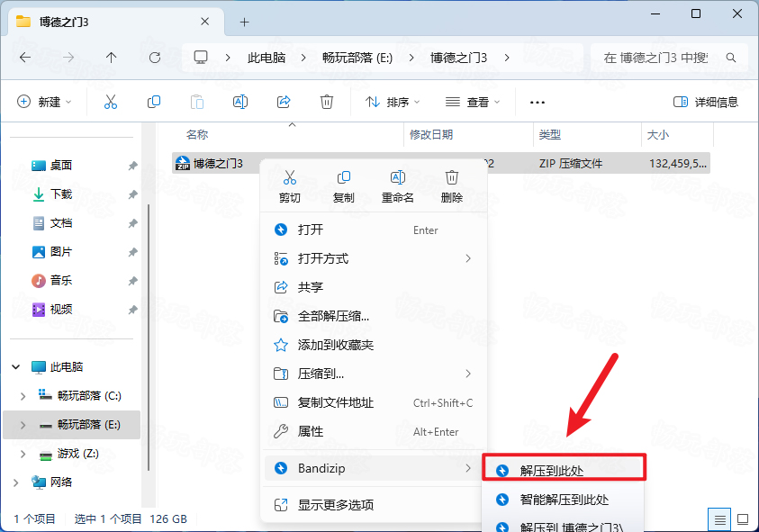Image resolution: width=759 pixels, height=532 pixels.
Task: Click the Delete trash icon in toolbar
Action: [327, 102]
